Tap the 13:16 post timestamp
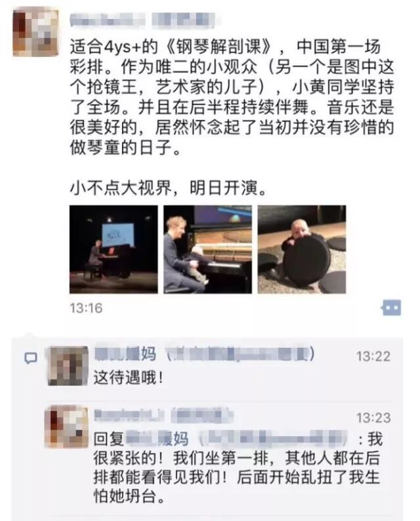420x521 pixels. click(x=86, y=308)
